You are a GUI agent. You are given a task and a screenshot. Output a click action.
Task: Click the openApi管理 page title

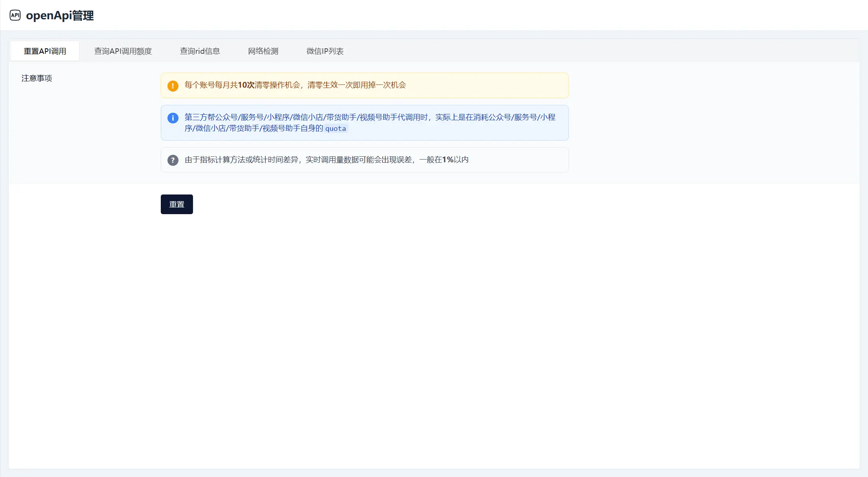click(60, 15)
